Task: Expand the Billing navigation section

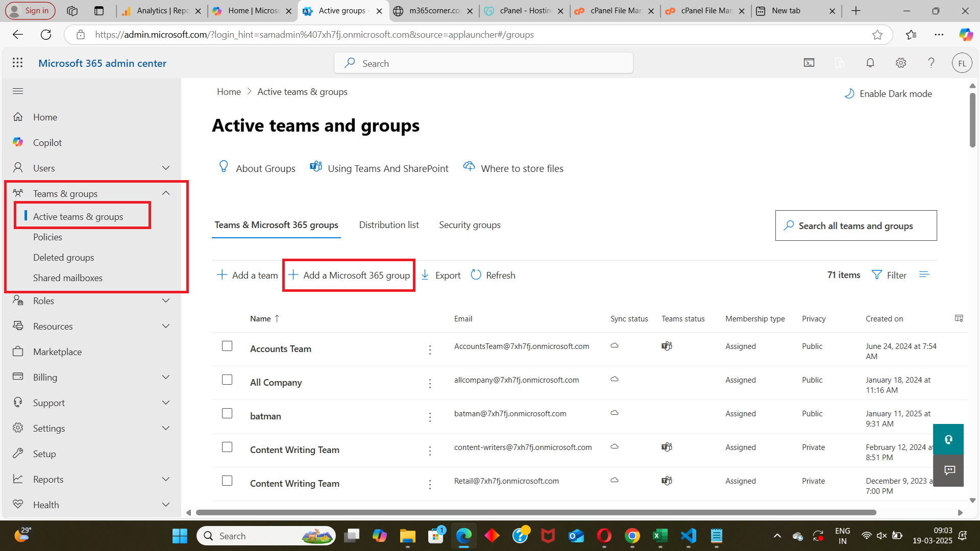Action: (x=166, y=377)
